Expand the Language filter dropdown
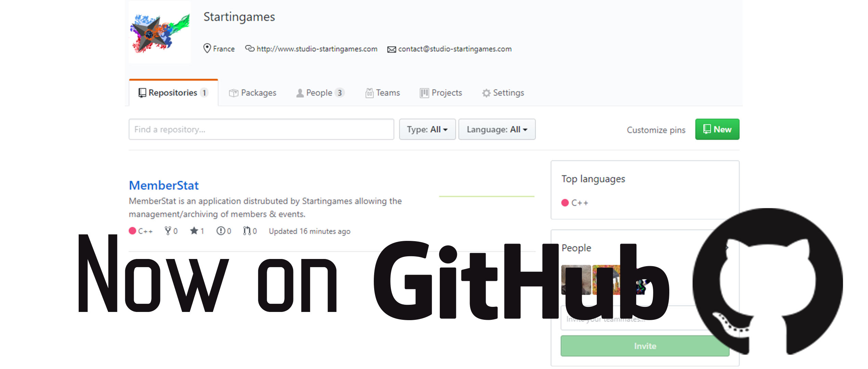The height and width of the screenshot is (369, 868). (x=495, y=129)
